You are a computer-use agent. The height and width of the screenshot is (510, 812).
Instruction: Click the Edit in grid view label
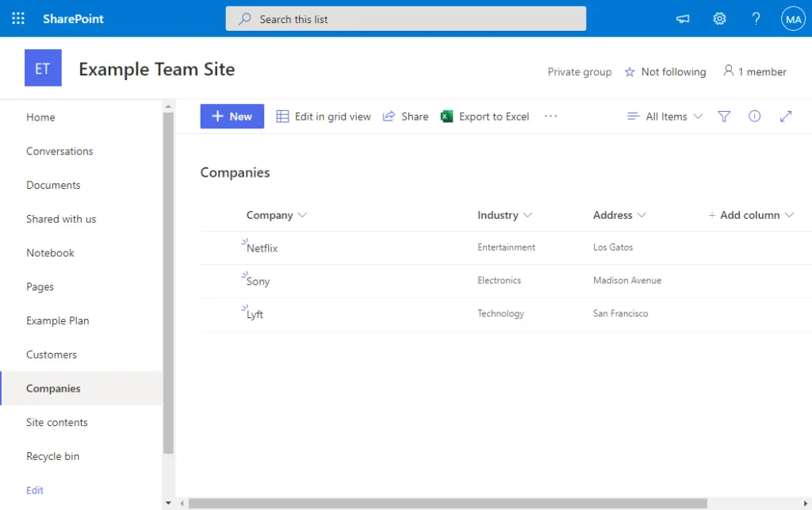pyautogui.click(x=333, y=117)
